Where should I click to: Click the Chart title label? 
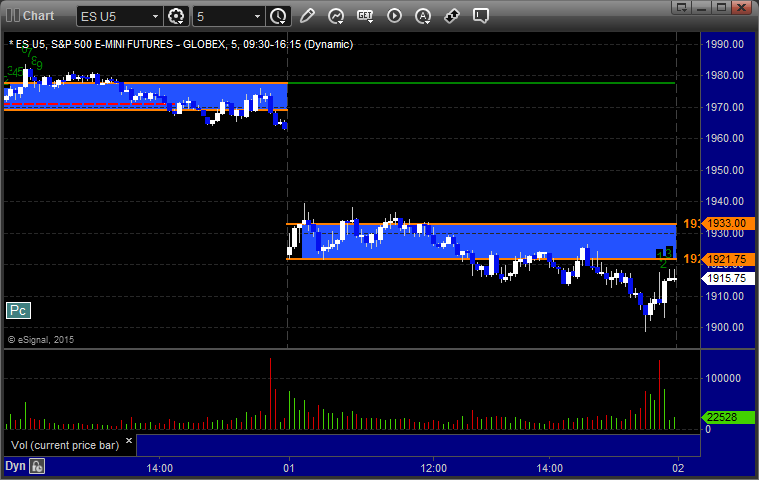(x=39, y=16)
